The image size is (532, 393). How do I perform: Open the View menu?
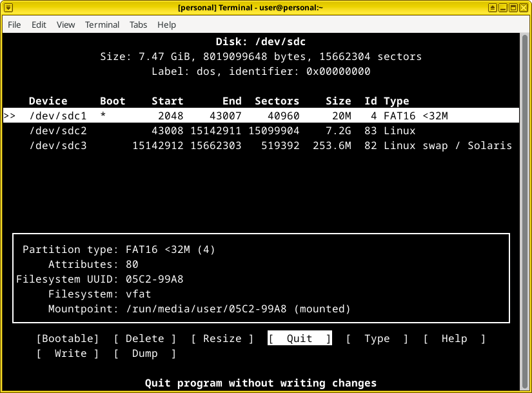[65, 25]
